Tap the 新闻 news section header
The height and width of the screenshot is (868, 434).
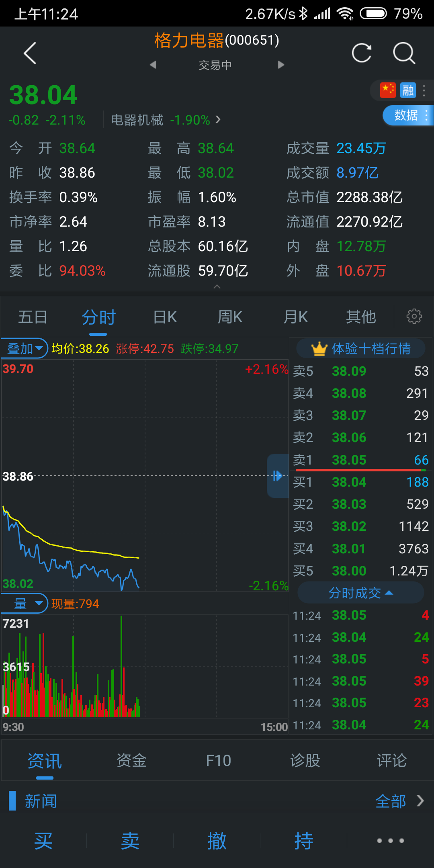41,801
